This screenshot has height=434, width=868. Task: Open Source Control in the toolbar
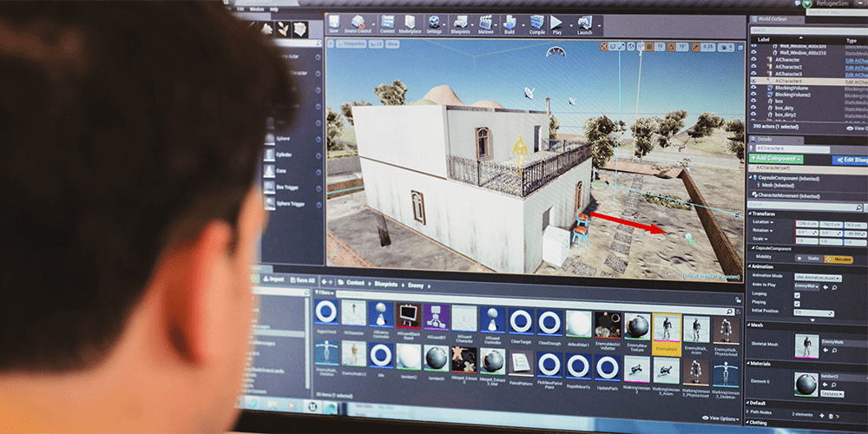click(x=358, y=24)
